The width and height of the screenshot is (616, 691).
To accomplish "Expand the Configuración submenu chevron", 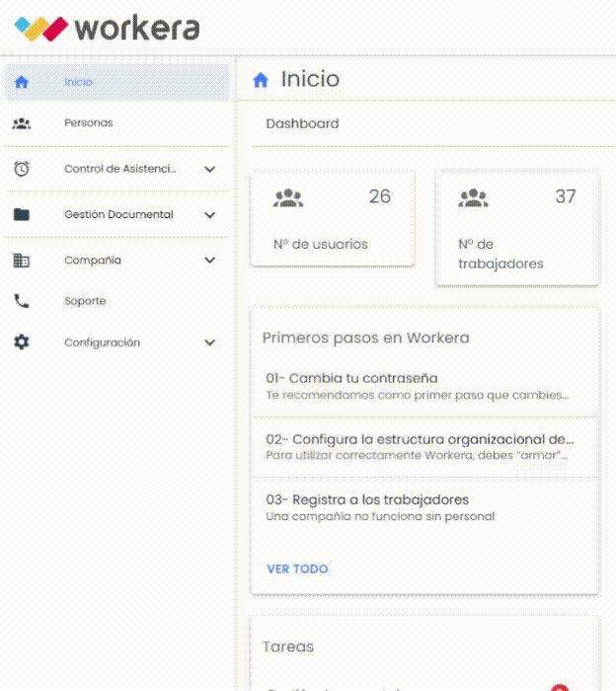I will tap(209, 343).
